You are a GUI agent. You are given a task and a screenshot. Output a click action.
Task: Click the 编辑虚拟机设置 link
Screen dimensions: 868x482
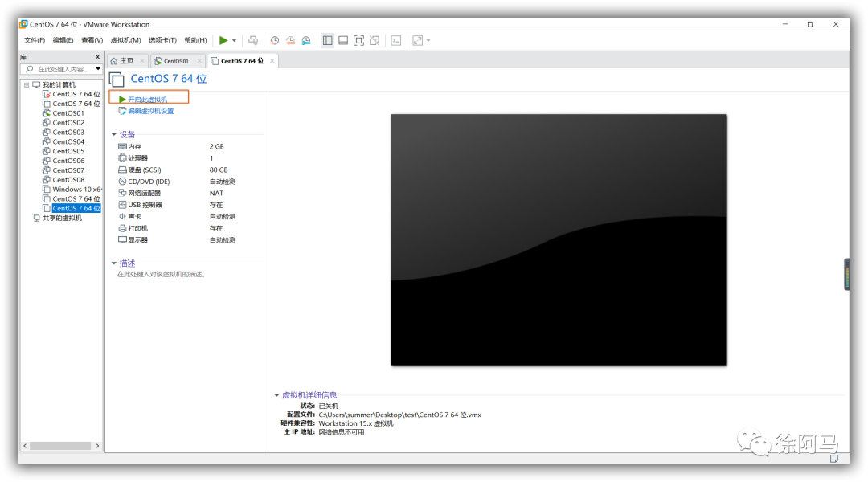click(x=150, y=111)
